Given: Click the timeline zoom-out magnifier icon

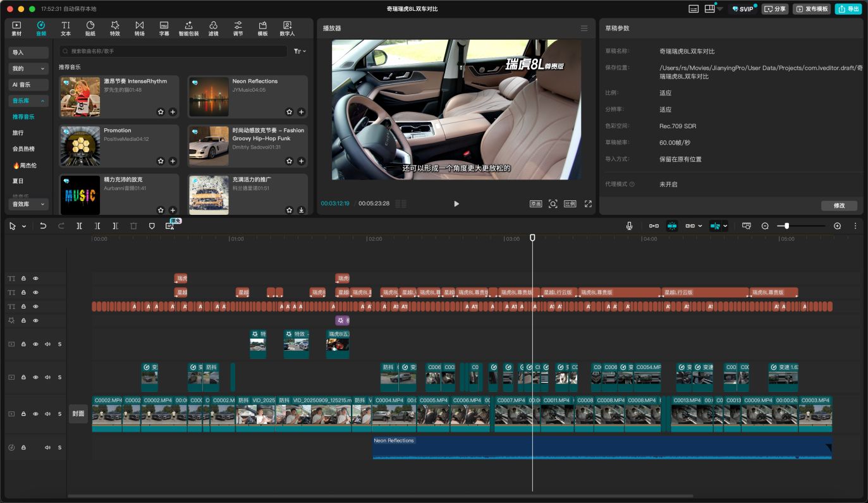Looking at the screenshot, I should point(765,226).
